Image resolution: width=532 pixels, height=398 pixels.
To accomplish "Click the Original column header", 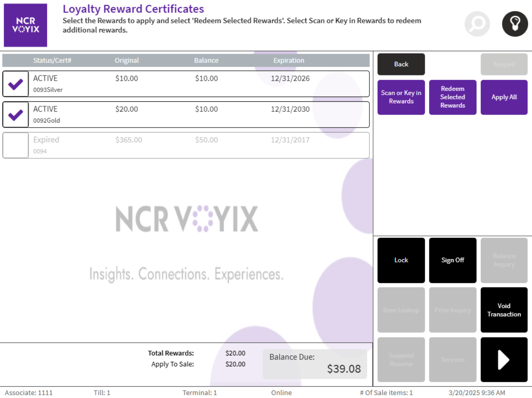I will click(x=127, y=60).
